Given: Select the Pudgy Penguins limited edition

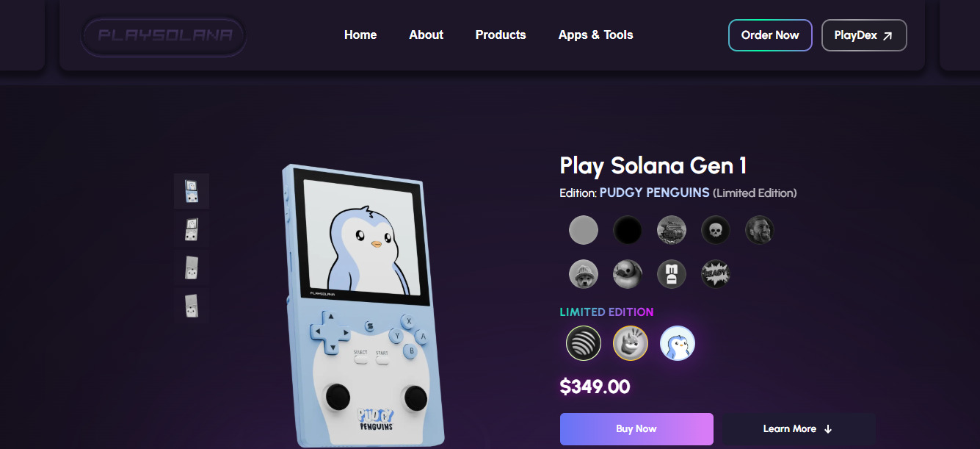Looking at the screenshot, I should (678, 343).
